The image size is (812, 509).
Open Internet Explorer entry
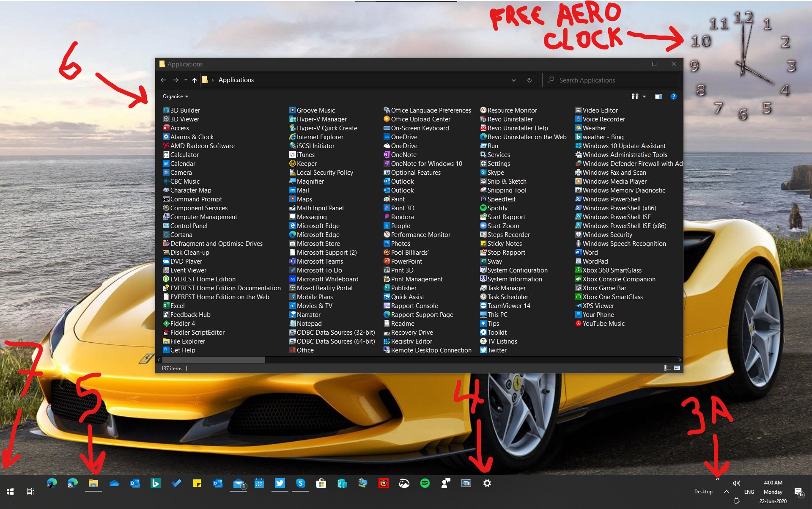pyautogui.click(x=316, y=137)
